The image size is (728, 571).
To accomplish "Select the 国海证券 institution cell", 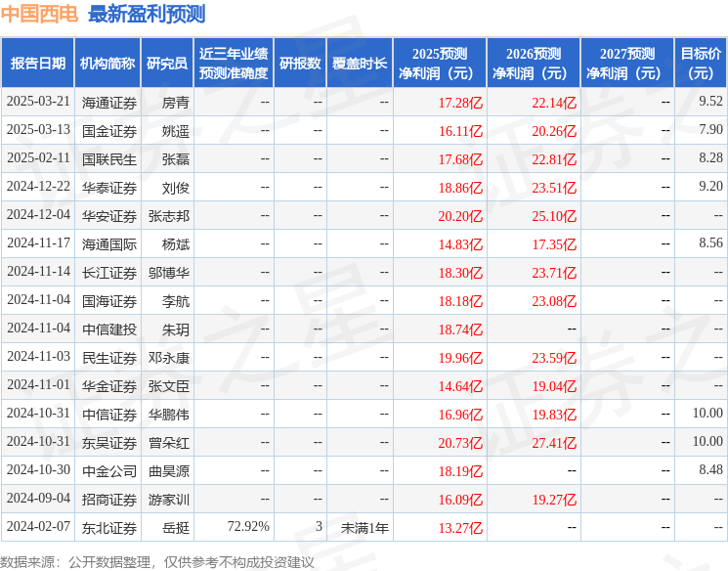I will tap(109, 301).
